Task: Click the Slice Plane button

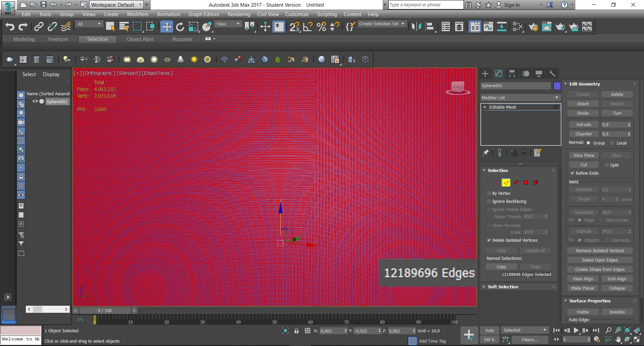Action: [x=584, y=155]
